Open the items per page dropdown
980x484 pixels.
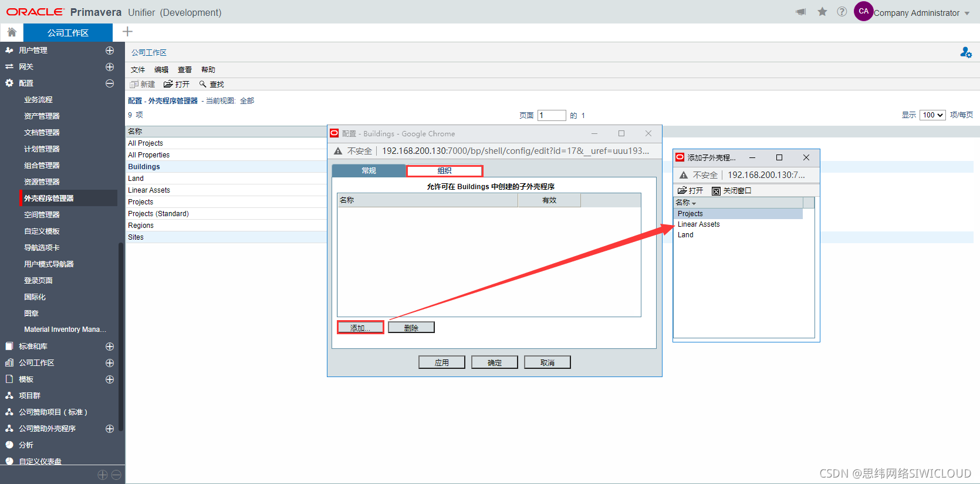pyautogui.click(x=932, y=115)
